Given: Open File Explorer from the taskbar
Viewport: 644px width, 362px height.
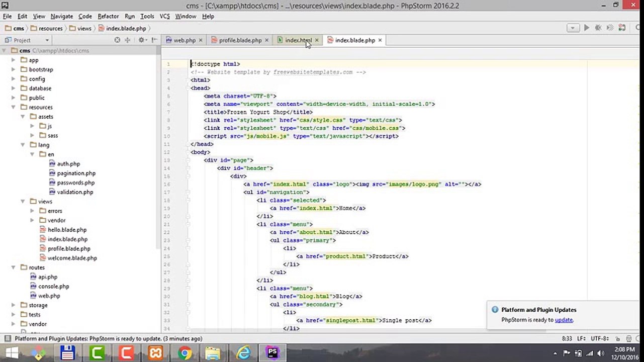Looking at the screenshot, I should coord(213,353).
